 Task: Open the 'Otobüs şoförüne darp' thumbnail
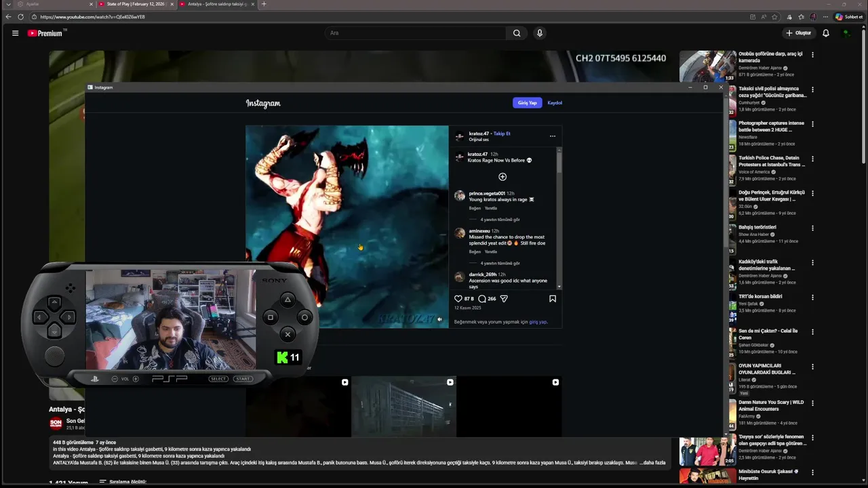click(x=708, y=66)
